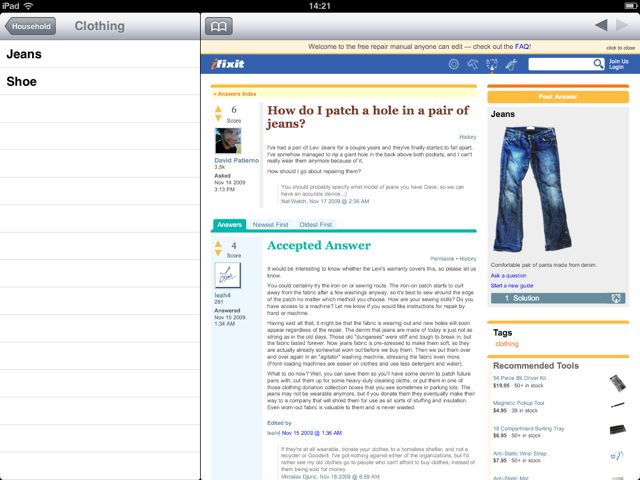Click the pliers tool icon in header

click(511, 64)
